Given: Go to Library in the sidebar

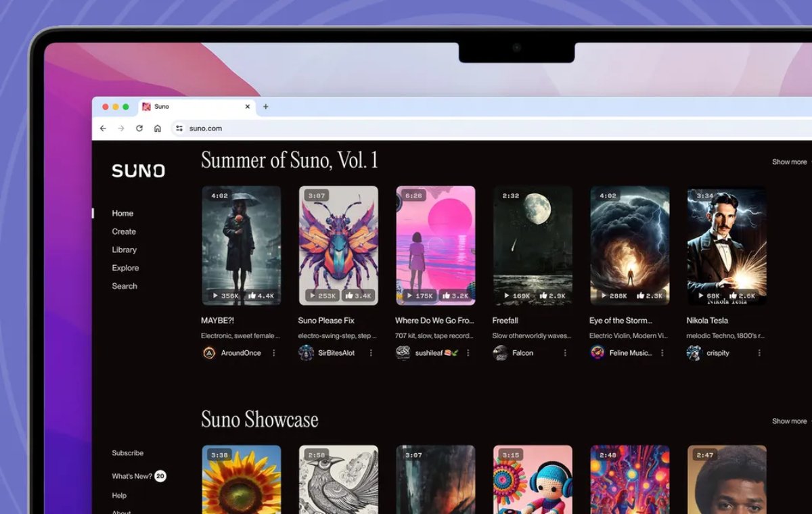Looking at the screenshot, I should point(124,250).
